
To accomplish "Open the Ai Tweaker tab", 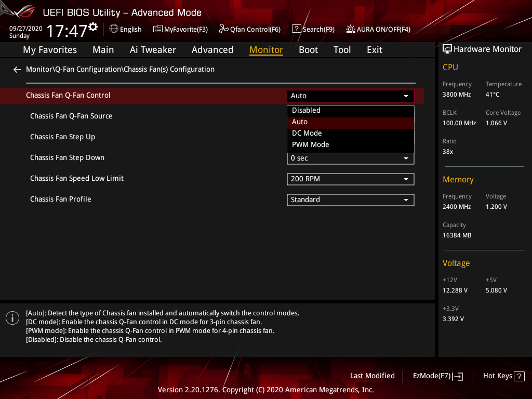I will point(153,50).
